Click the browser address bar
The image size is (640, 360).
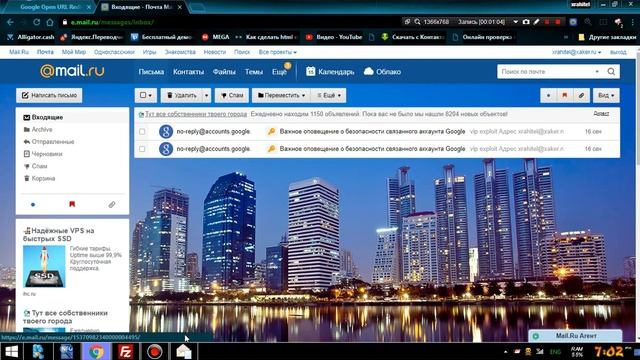click(229, 22)
